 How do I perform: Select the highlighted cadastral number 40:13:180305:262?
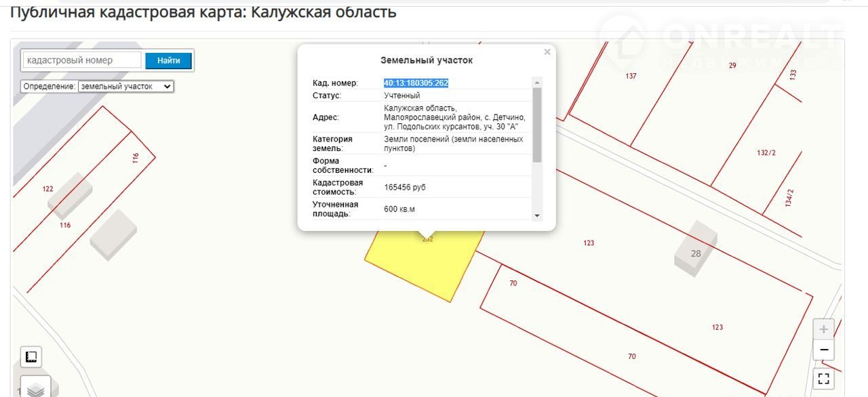416,83
